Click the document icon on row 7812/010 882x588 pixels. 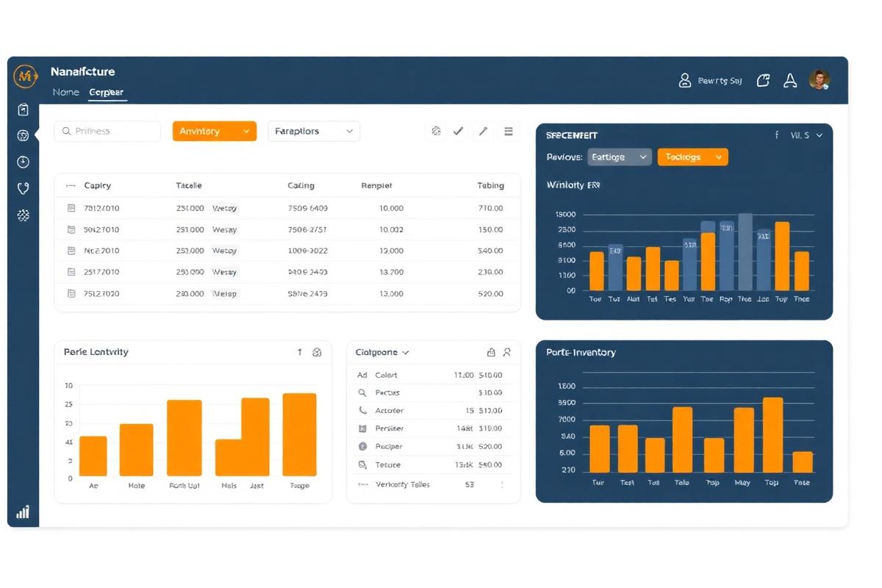click(x=71, y=208)
